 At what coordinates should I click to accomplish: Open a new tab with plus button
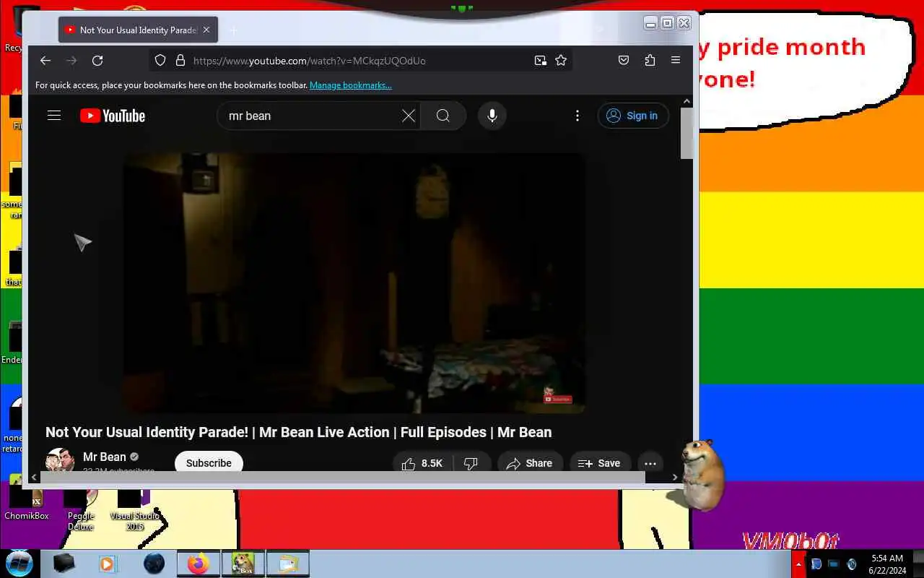pos(233,30)
